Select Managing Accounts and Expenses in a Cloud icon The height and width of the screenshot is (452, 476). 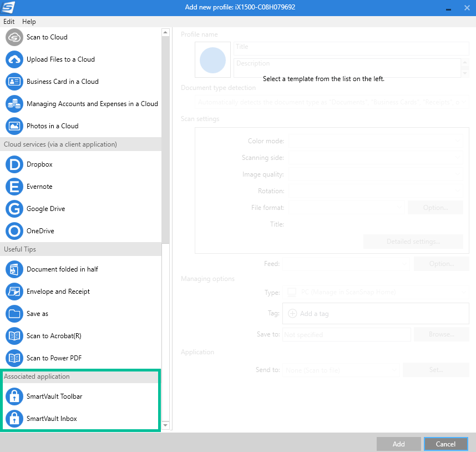[14, 104]
